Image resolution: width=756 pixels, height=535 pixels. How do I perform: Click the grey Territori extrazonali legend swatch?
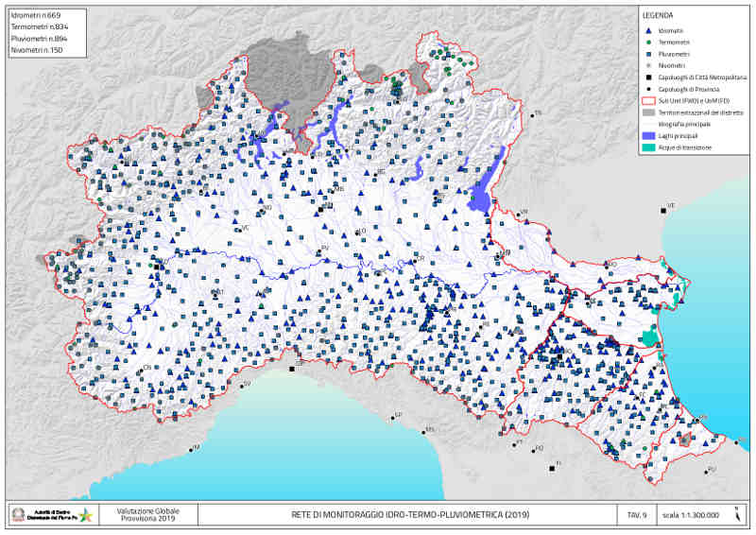[649, 112]
